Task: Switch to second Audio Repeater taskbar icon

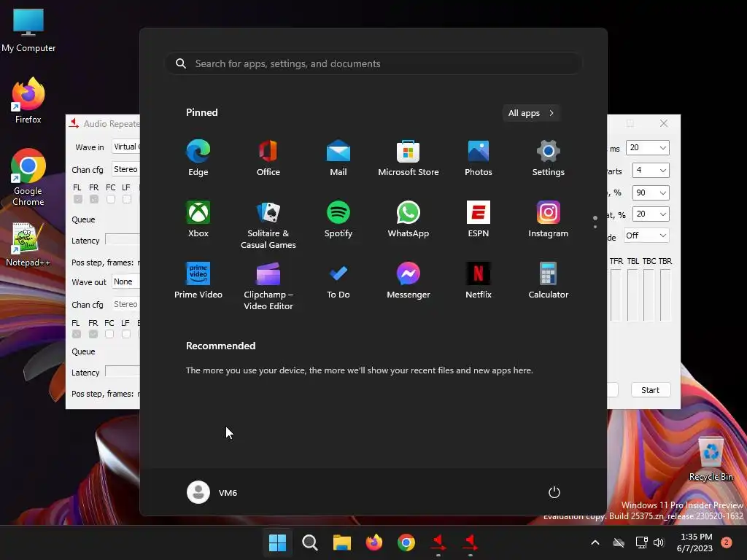Action: [x=471, y=542]
